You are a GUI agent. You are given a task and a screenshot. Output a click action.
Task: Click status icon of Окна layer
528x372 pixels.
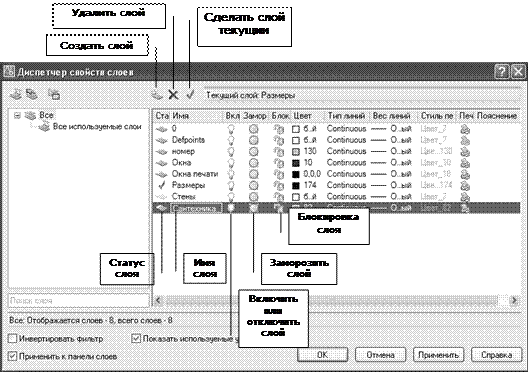click(x=162, y=163)
